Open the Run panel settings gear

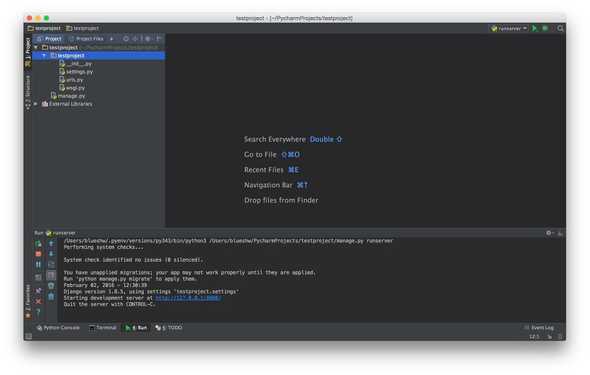click(x=549, y=233)
